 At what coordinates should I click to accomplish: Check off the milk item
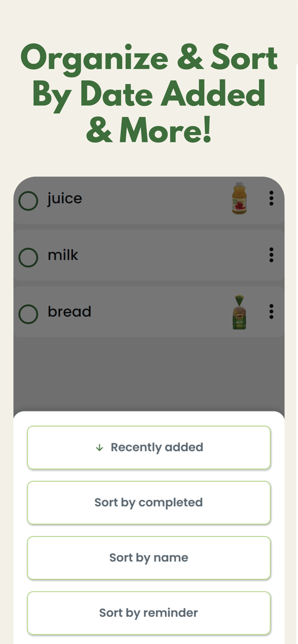[28, 257]
